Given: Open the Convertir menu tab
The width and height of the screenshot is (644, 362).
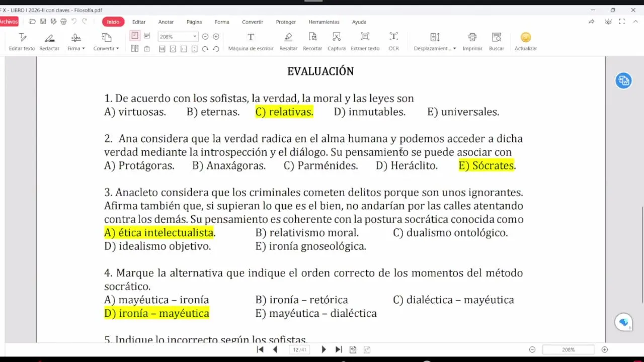Looking at the screenshot, I should pyautogui.click(x=253, y=22).
